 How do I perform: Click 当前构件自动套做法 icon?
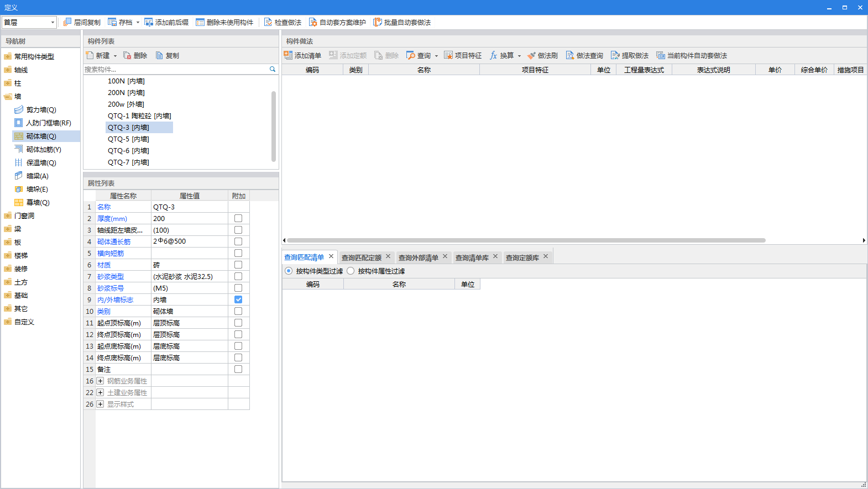(x=661, y=55)
